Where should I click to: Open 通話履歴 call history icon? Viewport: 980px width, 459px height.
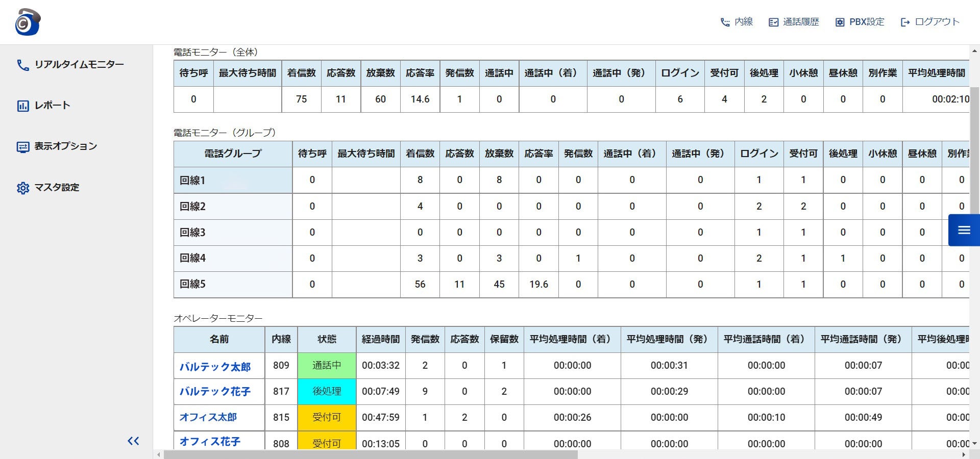(x=773, y=22)
